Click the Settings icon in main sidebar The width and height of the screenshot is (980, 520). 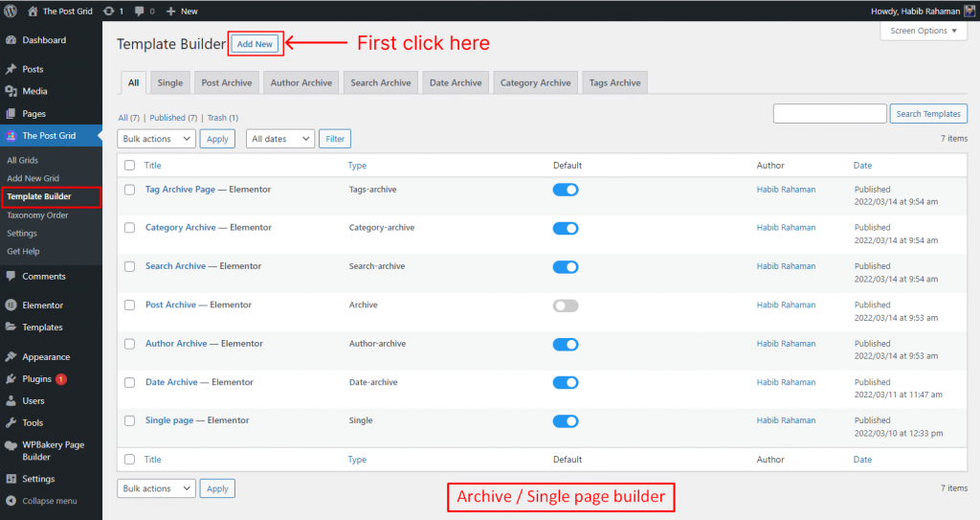pos(11,479)
